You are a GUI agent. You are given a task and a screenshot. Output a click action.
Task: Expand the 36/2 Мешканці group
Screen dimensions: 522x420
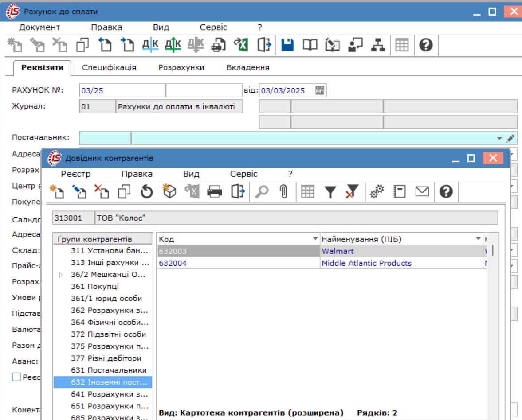[x=61, y=275]
